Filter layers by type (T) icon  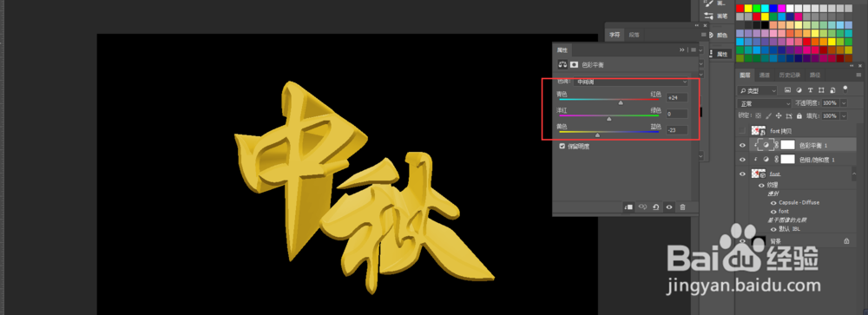pyautogui.click(x=811, y=89)
